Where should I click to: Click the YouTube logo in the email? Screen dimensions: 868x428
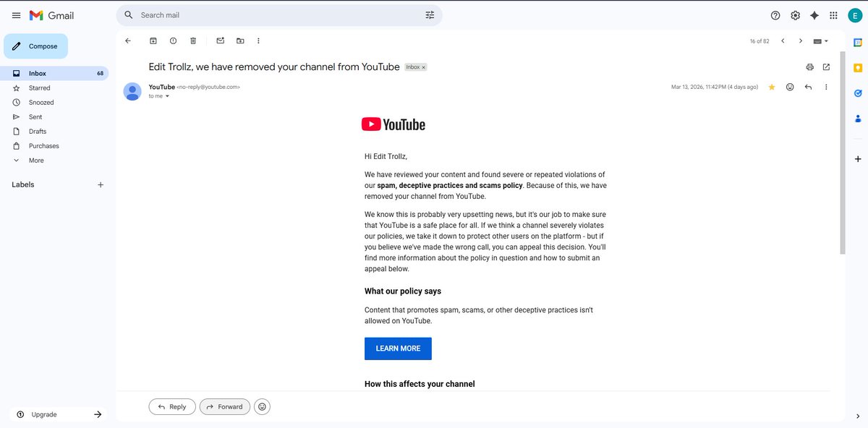(x=393, y=124)
